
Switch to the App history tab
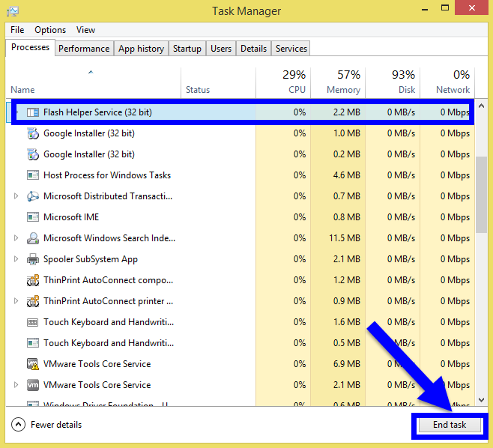[141, 49]
